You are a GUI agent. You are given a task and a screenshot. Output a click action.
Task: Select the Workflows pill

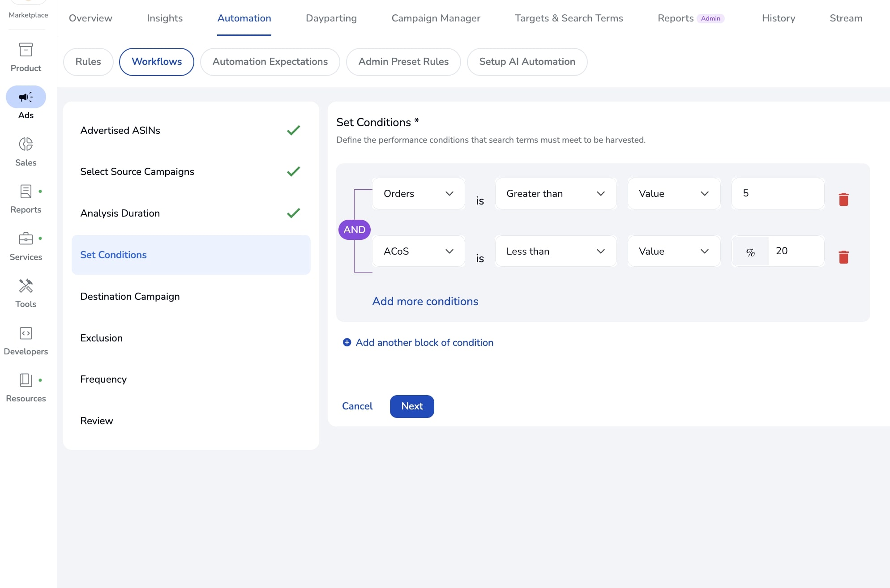click(157, 62)
